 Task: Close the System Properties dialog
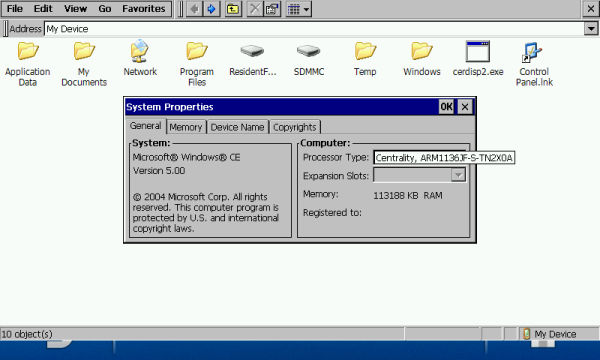point(465,107)
